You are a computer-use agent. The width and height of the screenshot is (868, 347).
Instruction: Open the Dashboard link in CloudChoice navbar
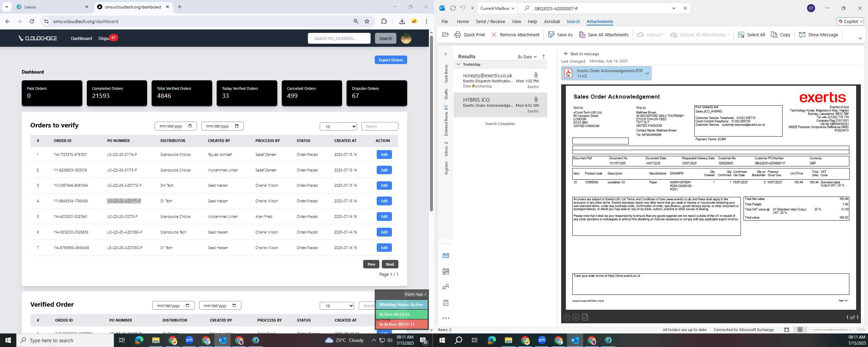click(81, 38)
